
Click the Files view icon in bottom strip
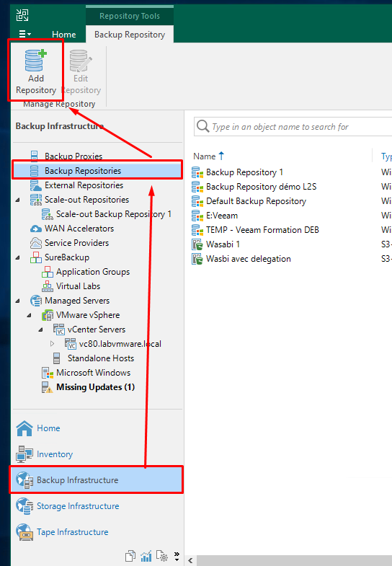[x=130, y=556]
